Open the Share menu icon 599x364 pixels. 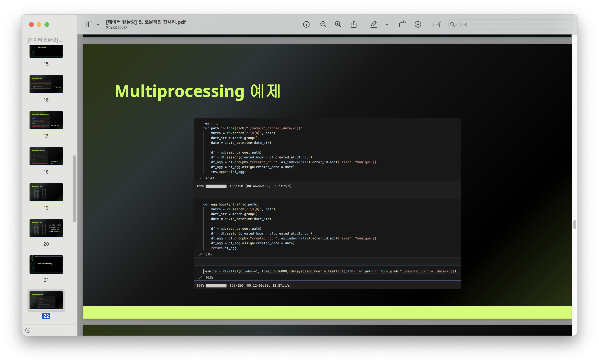[353, 25]
